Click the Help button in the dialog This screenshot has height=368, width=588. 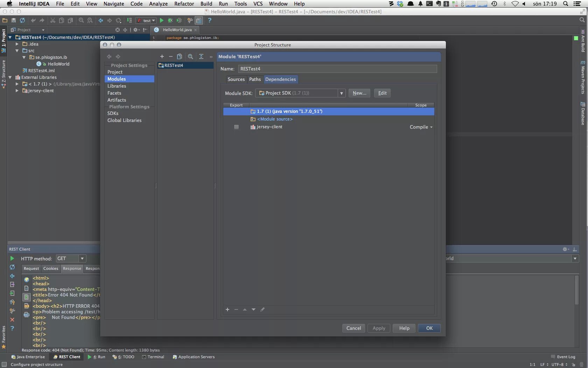point(404,328)
